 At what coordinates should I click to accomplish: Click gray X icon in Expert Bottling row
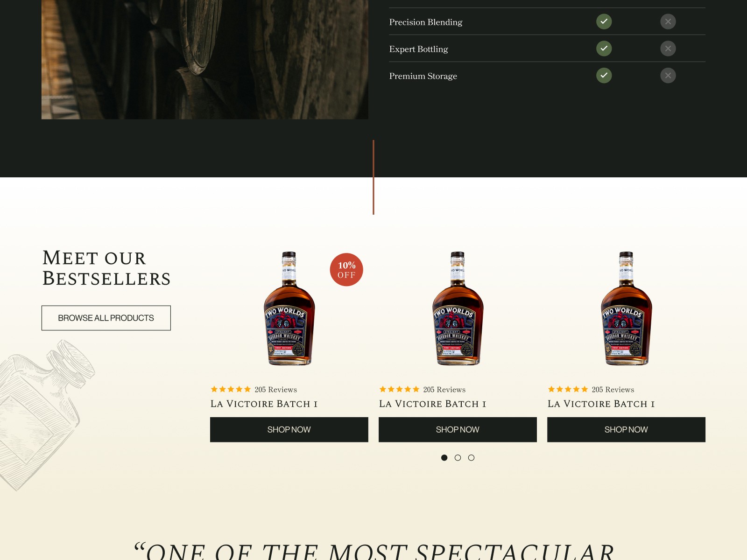pos(668,49)
